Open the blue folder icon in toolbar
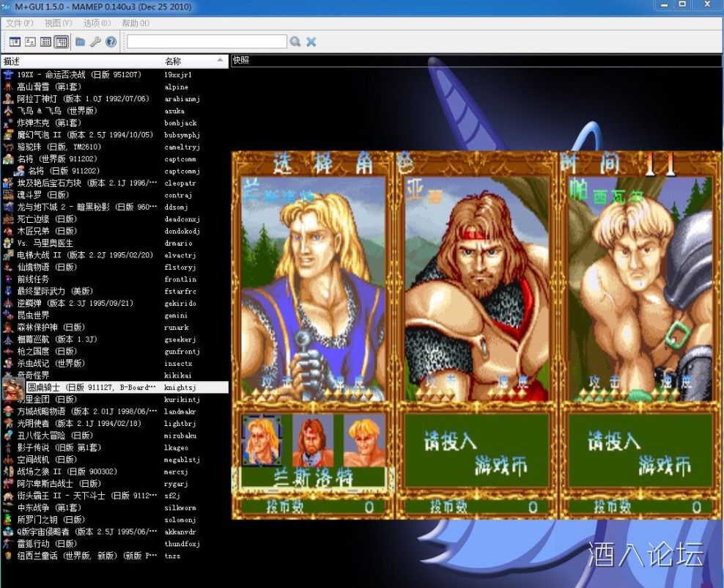The image size is (724, 588). pyautogui.click(x=81, y=42)
